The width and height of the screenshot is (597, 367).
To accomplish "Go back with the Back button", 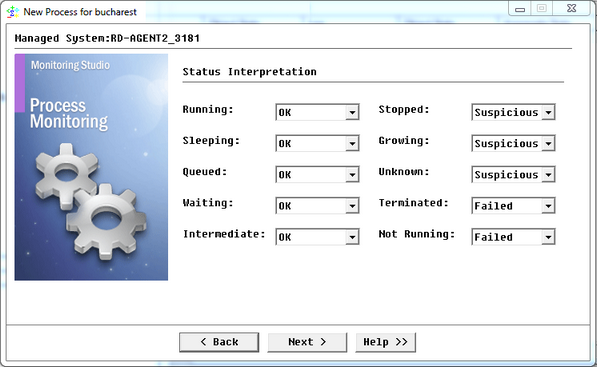I will pos(219,342).
